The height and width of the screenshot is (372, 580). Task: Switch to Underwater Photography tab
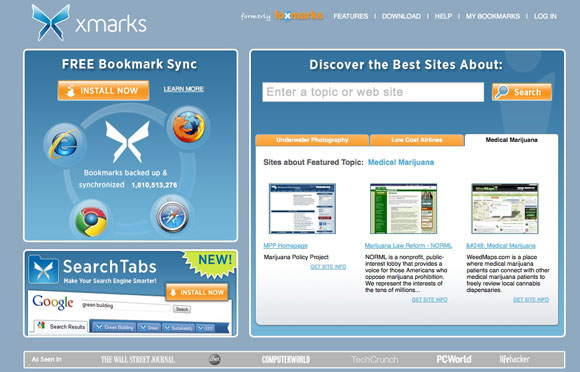click(x=312, y=140)
